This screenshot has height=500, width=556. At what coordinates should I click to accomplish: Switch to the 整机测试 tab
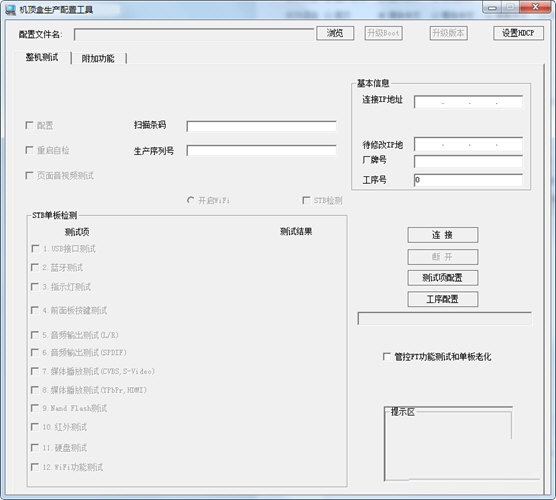[x=42, y=57]
